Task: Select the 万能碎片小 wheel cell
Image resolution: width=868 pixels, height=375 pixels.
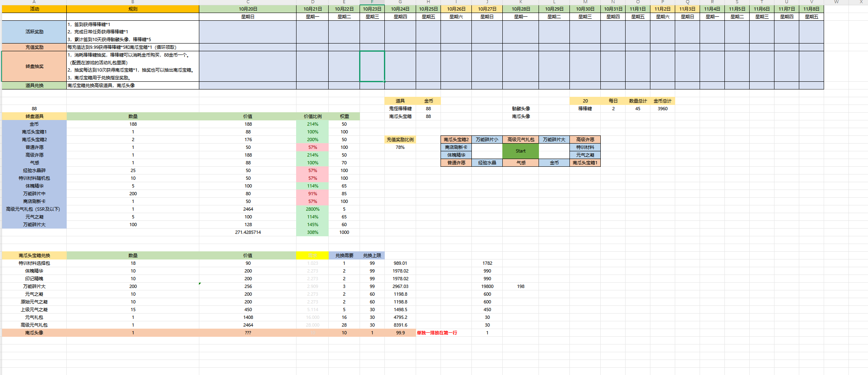Action: (x=487, y=140)
